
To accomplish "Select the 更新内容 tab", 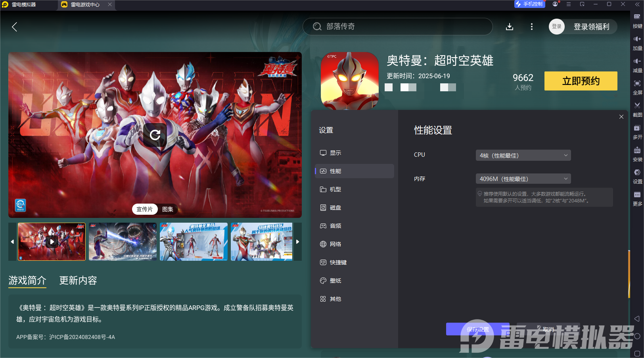I will click(78, 281).
